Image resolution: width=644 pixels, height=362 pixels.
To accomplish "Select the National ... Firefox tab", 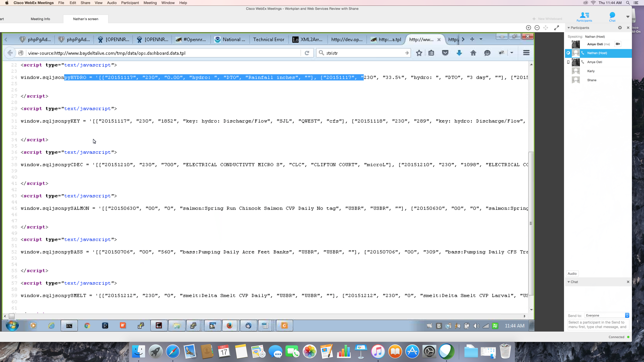I will point(230,39).
